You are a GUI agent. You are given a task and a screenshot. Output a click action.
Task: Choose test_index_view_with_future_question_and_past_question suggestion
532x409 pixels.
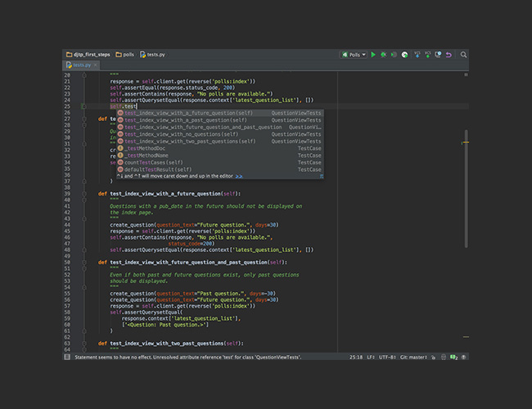click(x=220, y=127)
